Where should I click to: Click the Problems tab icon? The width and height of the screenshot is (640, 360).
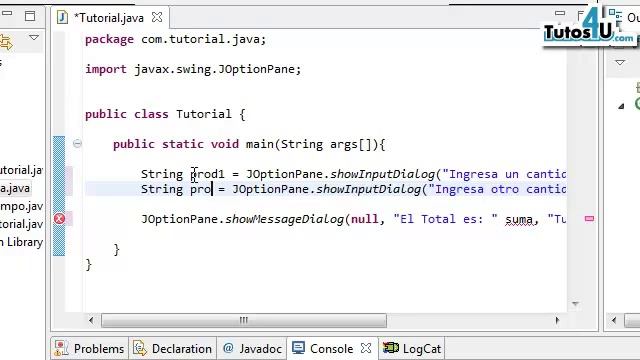[x=61, y=348]
